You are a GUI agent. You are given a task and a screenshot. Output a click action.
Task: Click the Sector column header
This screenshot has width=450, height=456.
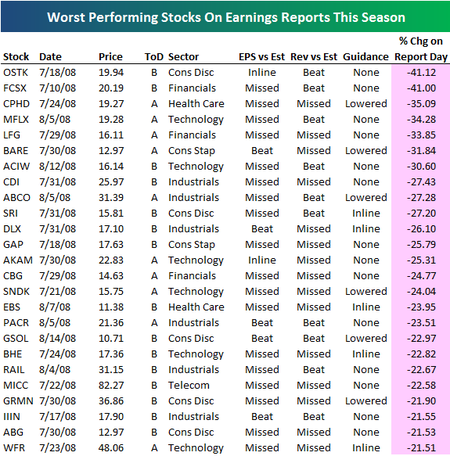coord(183,57)
